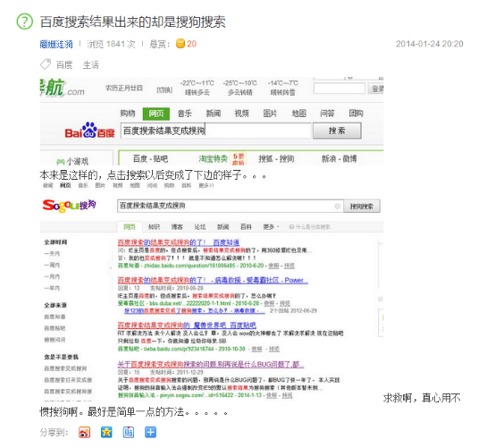Open the 新浪 - 微博 shortcut link

coord(339,158)
